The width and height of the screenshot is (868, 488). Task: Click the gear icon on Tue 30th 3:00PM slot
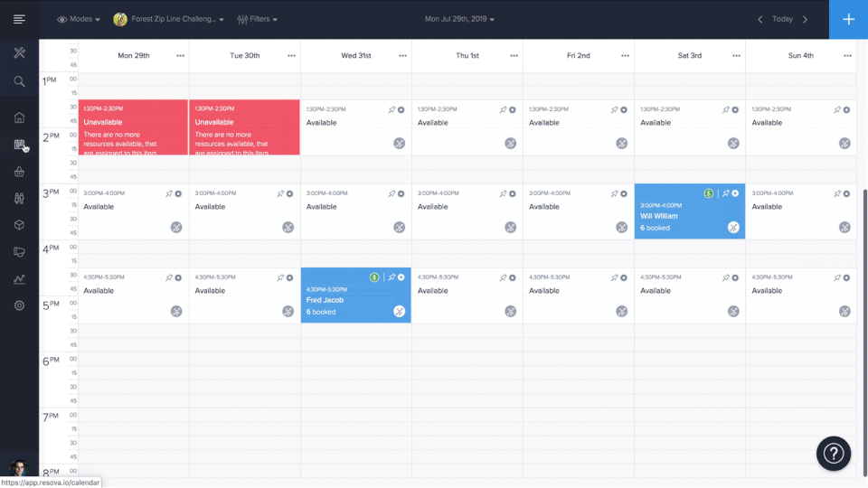coord(290,194)
